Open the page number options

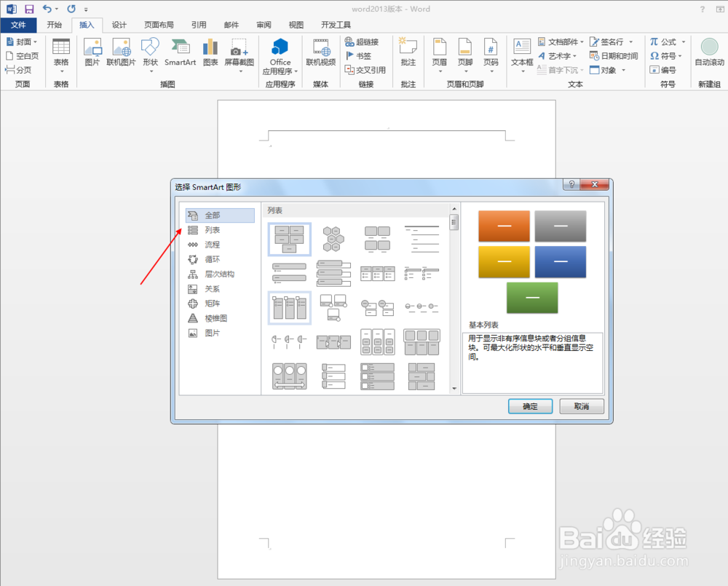pyautogui.click(x=490, y=55)
